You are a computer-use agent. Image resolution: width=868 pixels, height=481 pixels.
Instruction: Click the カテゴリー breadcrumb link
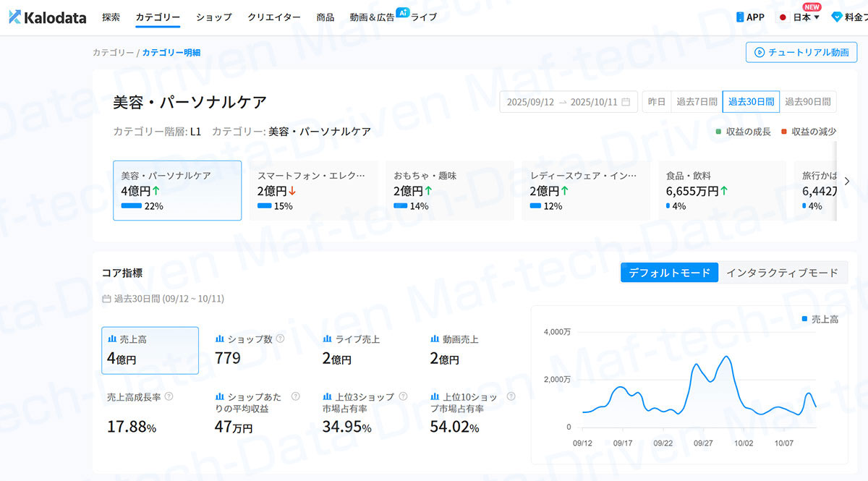click(x=113, y=53)
